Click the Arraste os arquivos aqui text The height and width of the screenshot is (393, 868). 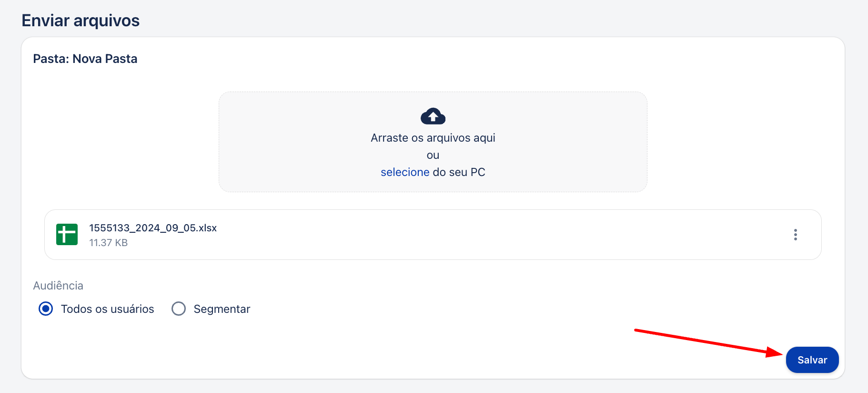[x=433, y=138]
